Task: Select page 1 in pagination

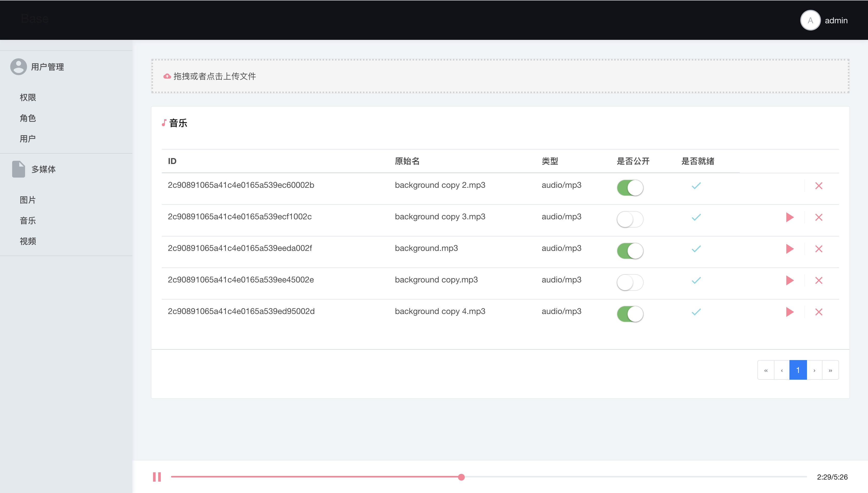Action: [798, 370]
